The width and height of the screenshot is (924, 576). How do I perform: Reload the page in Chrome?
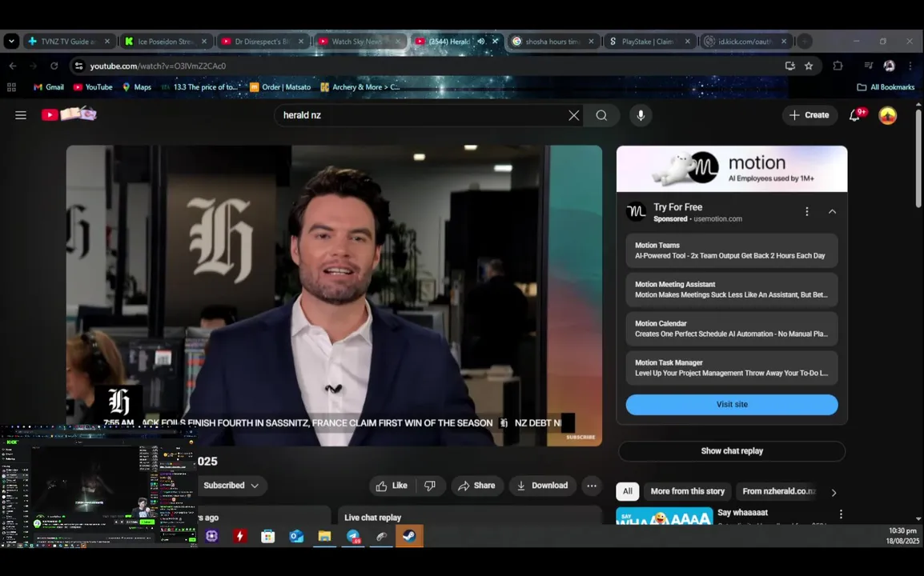[x=54, y=66]
